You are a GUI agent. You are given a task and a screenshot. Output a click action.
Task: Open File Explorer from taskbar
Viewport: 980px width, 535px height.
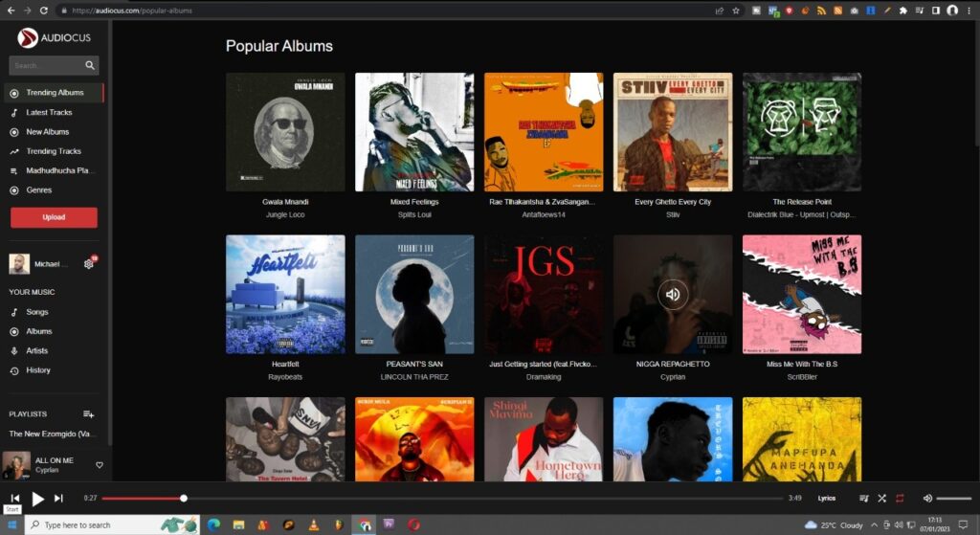click(x=238, y=525)
